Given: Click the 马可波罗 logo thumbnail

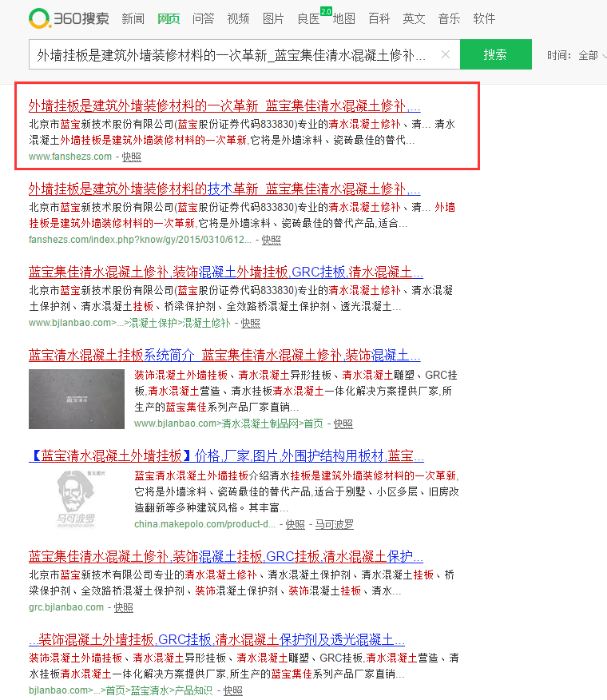Looking at the screenshot, I should pos(77,499).
